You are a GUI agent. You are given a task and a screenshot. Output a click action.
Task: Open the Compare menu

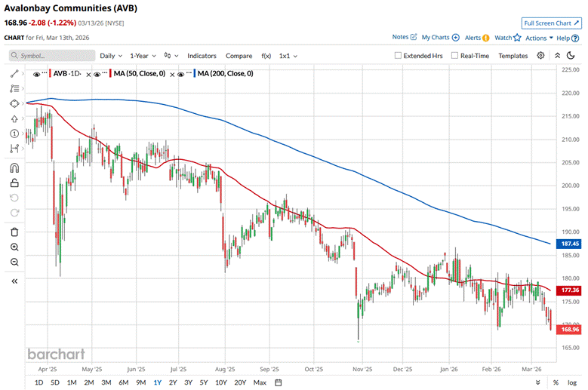239,56
